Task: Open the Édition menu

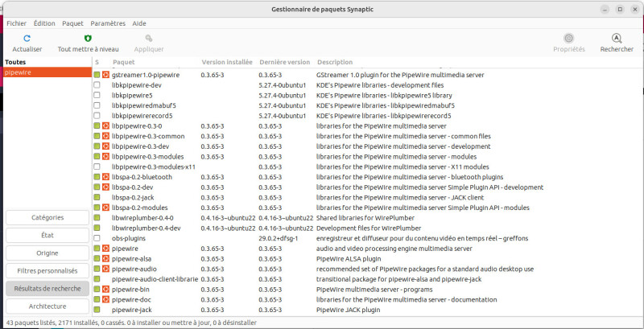Action: click(x=44, y=23)
